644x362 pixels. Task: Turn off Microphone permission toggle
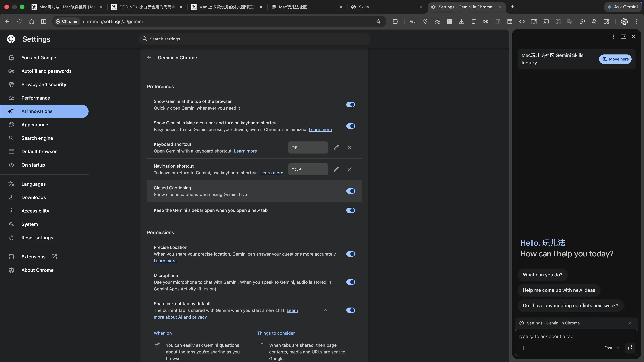coord(351,282)
